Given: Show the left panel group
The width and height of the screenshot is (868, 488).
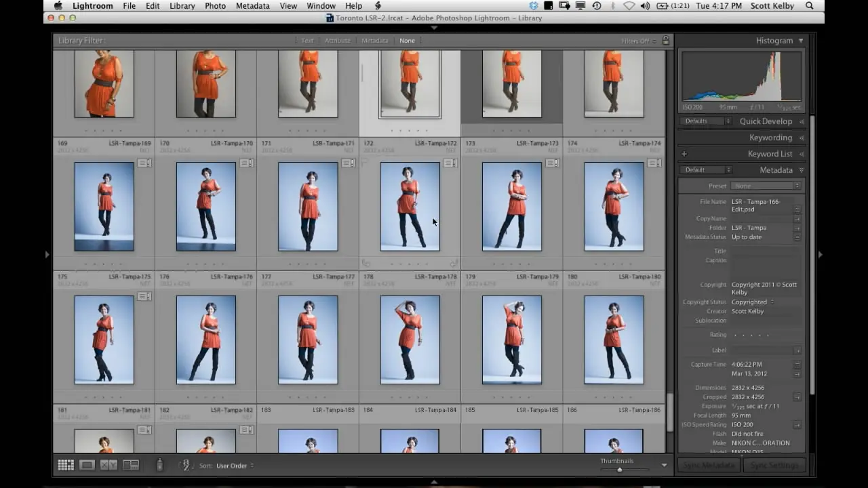Looking at the screenshot, I should coord(47,254).
